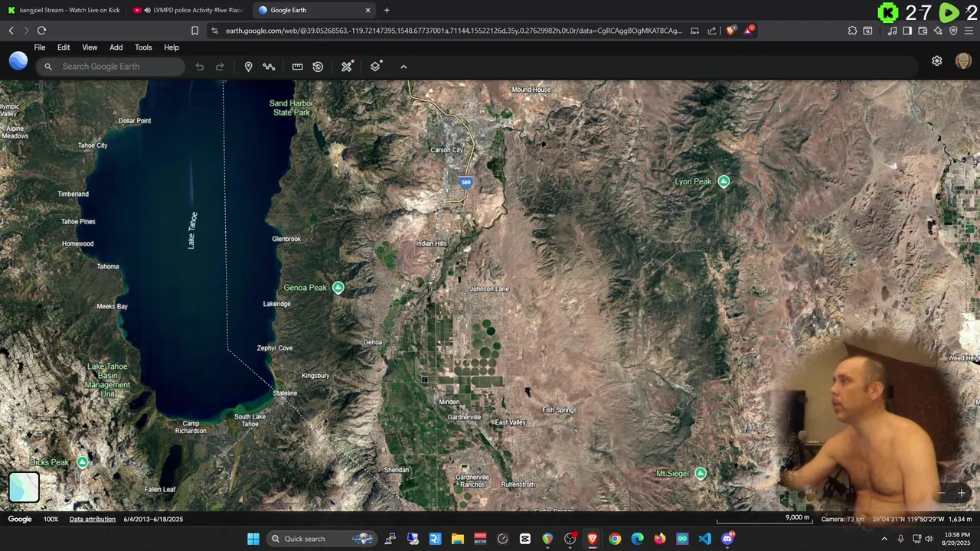Open Discord from taskbar
The image size is (980, 551).
tap(727, 539)
